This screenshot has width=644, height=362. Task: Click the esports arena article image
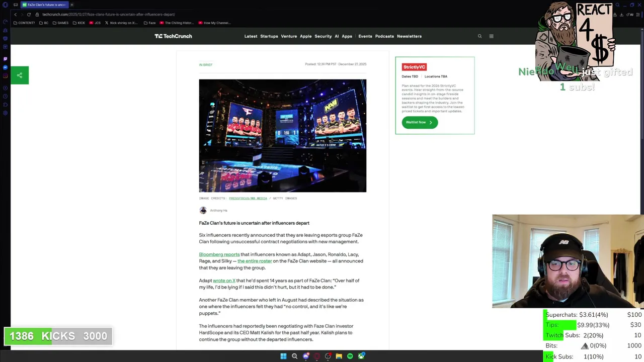click(x=283, y=136)
